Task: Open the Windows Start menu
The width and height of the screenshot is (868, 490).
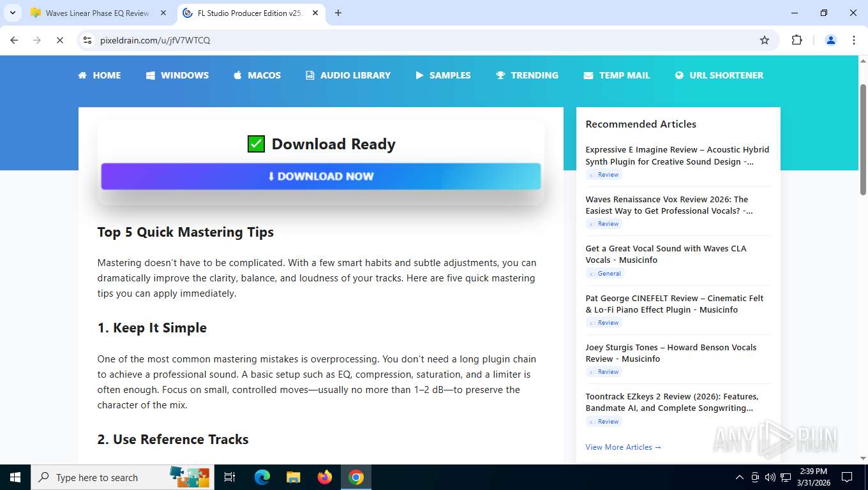Action: click(15, 477)
